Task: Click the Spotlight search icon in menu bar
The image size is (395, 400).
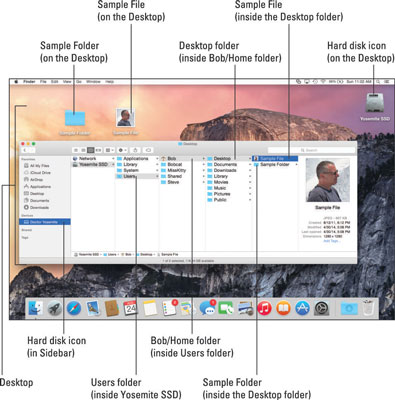Action: [x=378, y=82]
